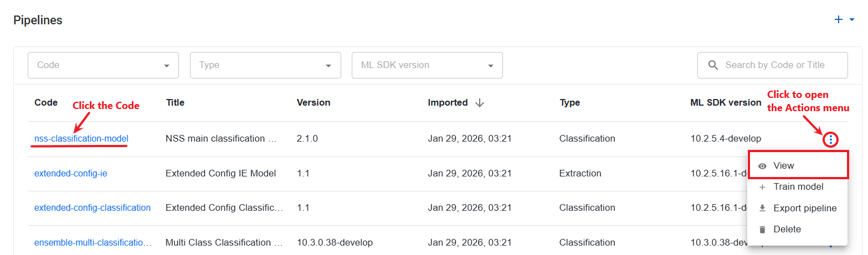
Task: Open the Type filter dropdown
Action: [265, 65]
